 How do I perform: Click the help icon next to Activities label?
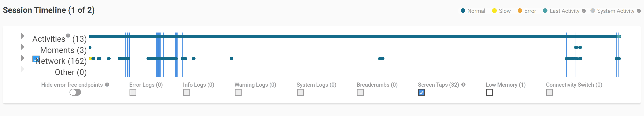(x=68, y=35)
